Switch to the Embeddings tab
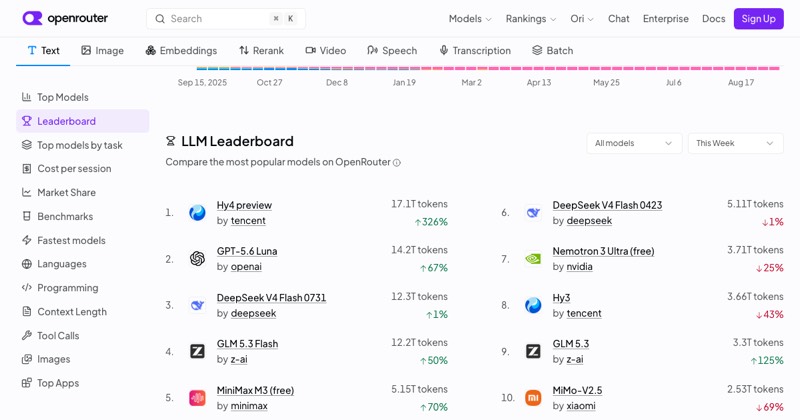This screenshot has width=800, height=420. pos(181,51)
